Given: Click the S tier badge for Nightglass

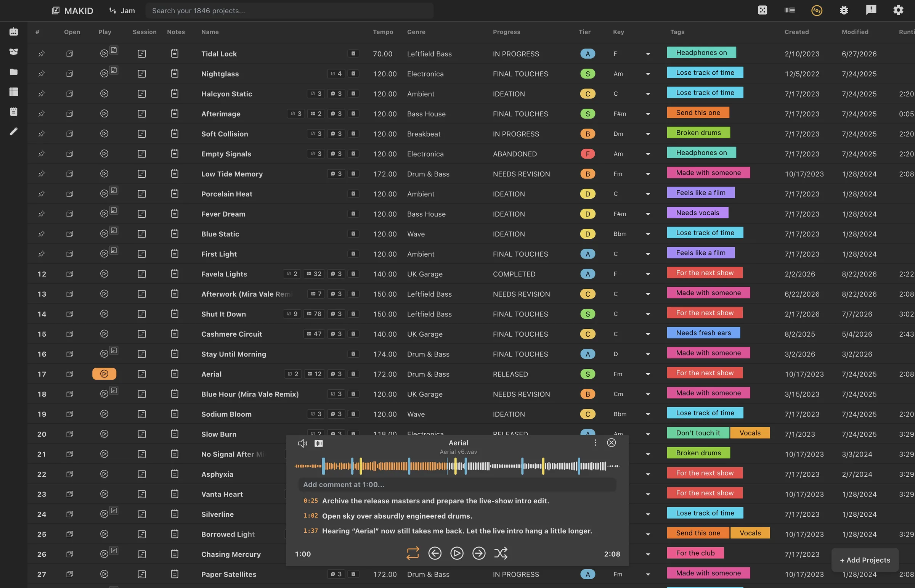Looking at the screenshot, I should [x=588, y=74].
